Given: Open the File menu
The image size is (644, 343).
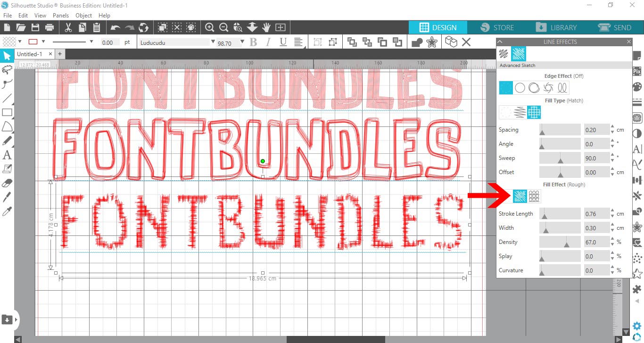Looking at the screenshot, I should (x=8, y=15).
